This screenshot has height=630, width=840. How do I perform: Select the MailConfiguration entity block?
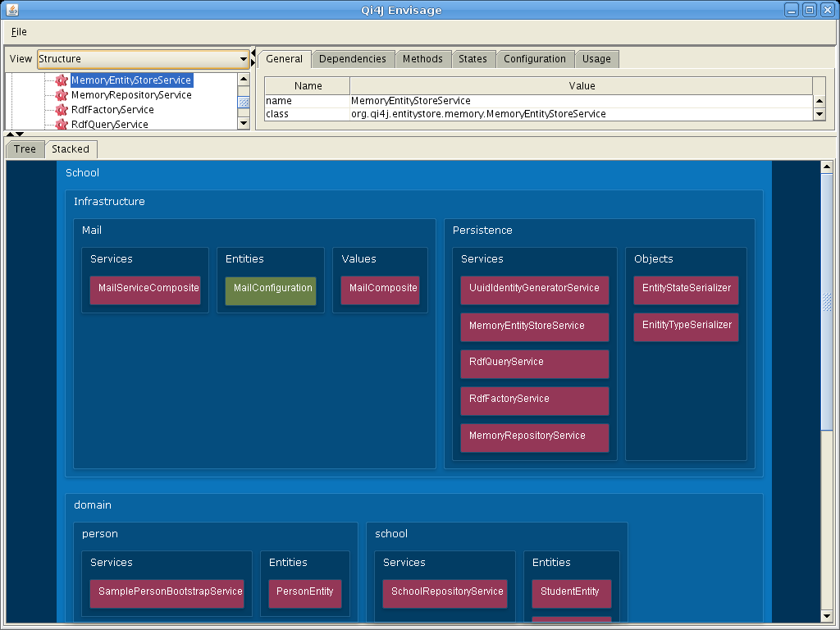point(272,290)
